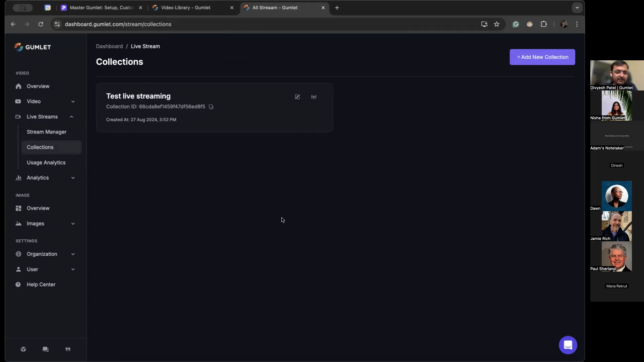Open the sidebar footer chat messages icon
The width and height of the screenshot is (644, 362).
(46, 349)
